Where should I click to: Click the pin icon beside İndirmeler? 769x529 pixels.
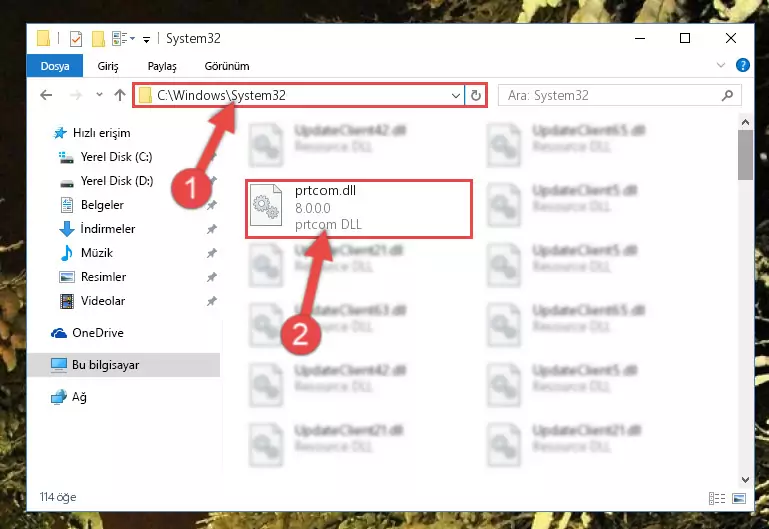pyautogui.click(x=211, y=229)
